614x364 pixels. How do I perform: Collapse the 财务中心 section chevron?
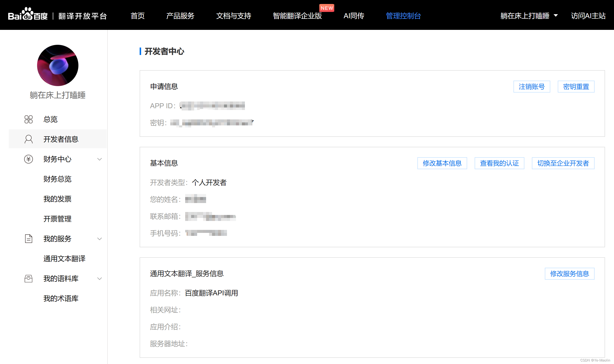(100, 159)
